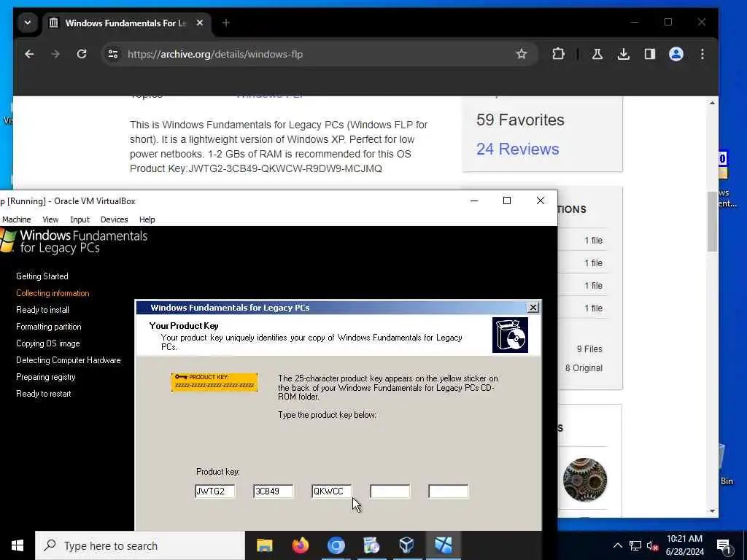Click the empty fifth product key field
Image resolution: width=747 pixels, height=560 pixels.
pos(449,491)
